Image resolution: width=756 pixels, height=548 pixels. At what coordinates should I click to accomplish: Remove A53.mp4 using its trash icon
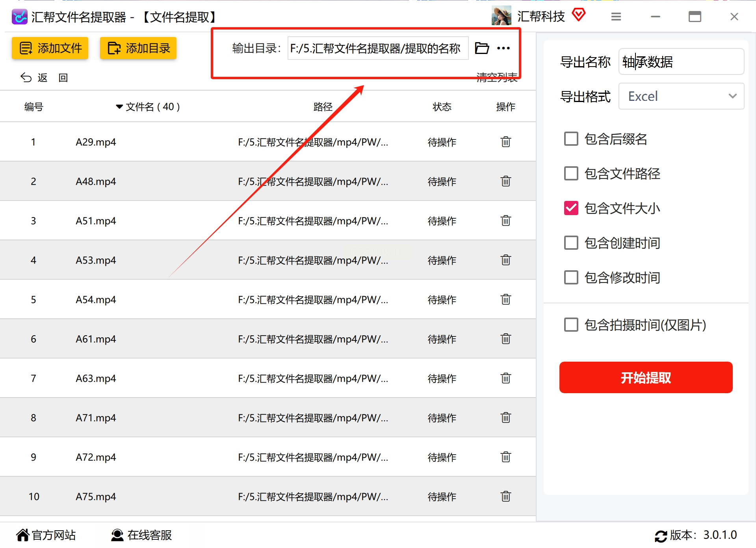(505, 260)
